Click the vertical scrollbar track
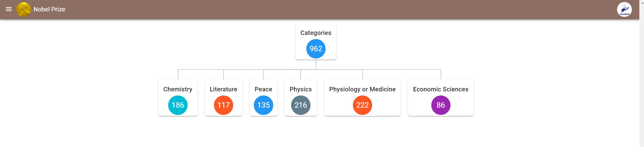644x147 pixels. (x=642, y=78)
